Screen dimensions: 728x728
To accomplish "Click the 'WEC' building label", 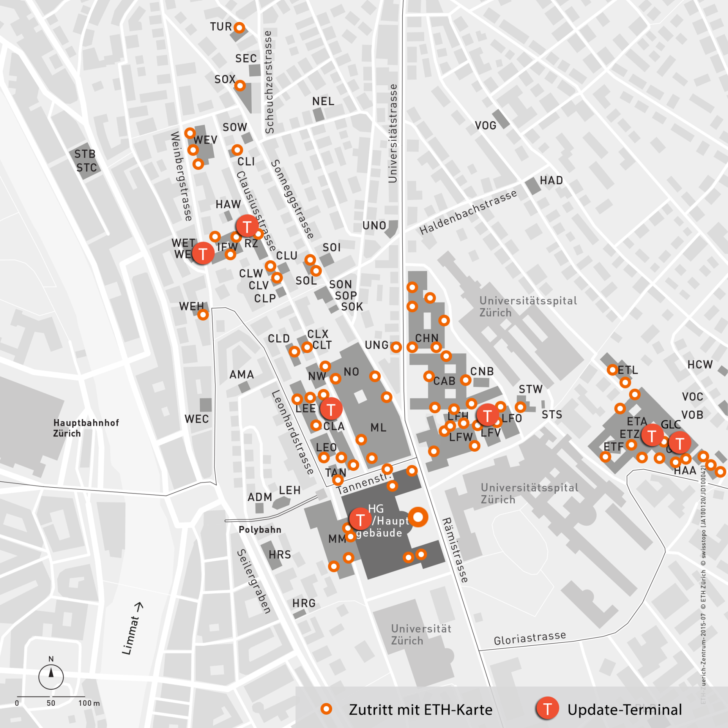I will pos(196,419).
